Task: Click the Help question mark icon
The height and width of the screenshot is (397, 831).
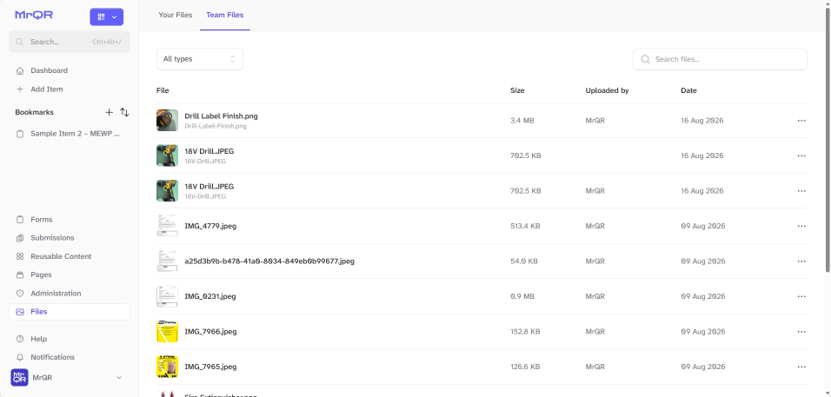Action: pyautogui.click(x=20, y=339)
